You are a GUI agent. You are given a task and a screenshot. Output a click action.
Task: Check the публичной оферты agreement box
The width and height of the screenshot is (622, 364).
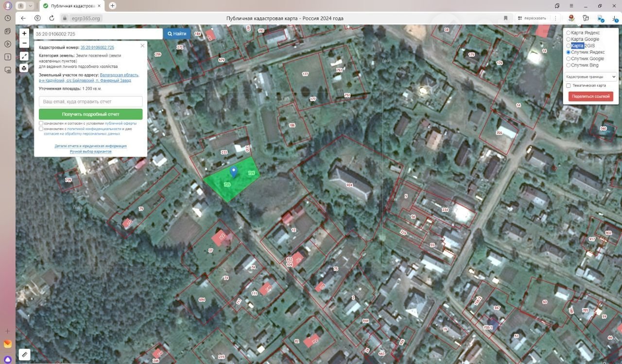41,123
